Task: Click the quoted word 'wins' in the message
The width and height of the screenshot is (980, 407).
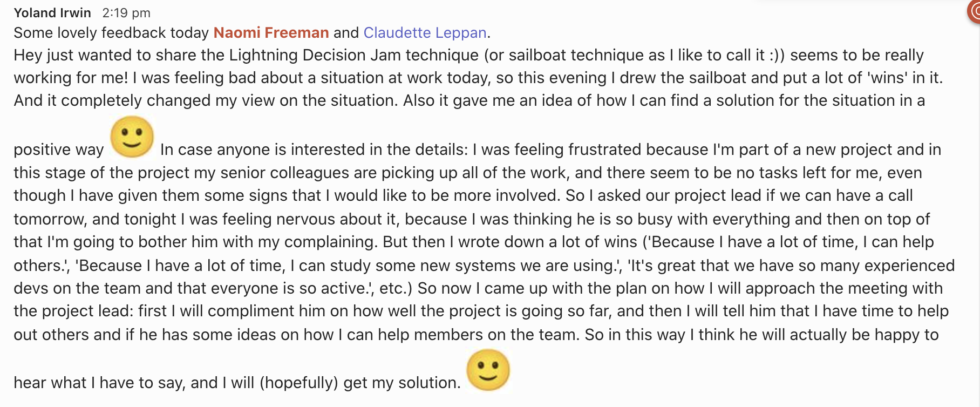Action: click(887, 78)
